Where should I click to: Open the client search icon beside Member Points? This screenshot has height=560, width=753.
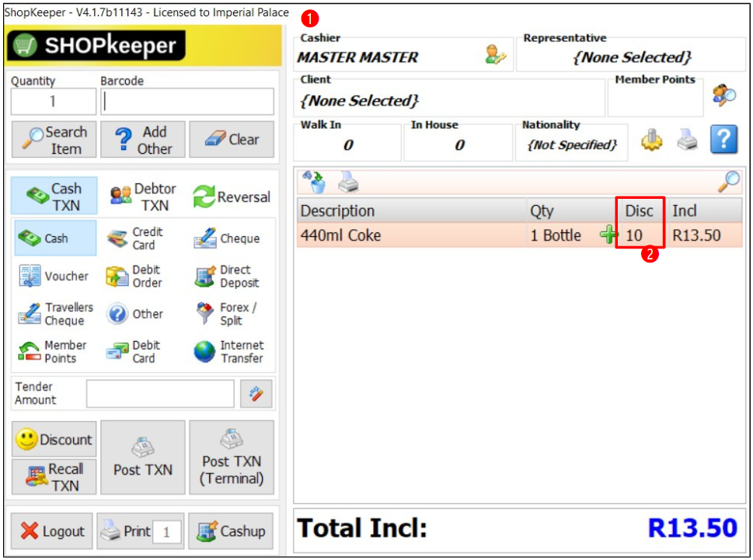click(724, 95)
